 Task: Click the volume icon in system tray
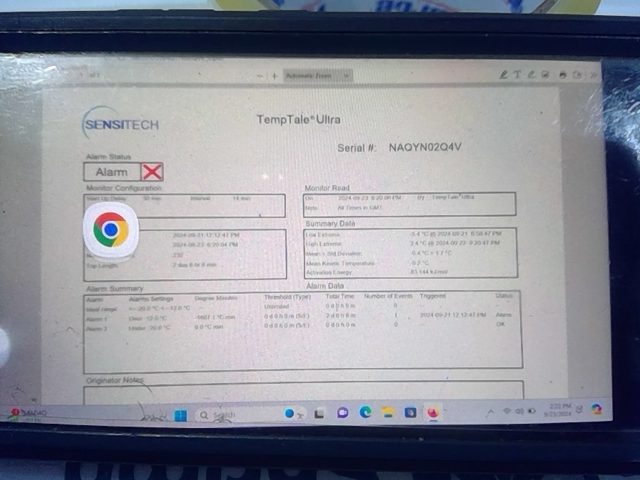tap(519, 411)
